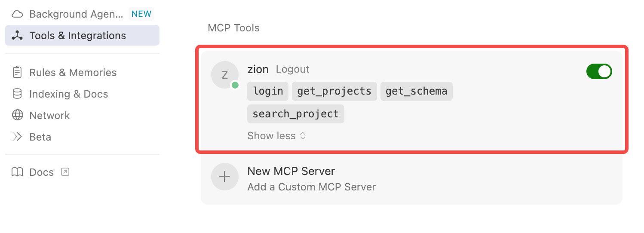The height and width of the screenshot is (233, 644).
Task: Click the Background Agents cloud icon
Action: (17, 14)
